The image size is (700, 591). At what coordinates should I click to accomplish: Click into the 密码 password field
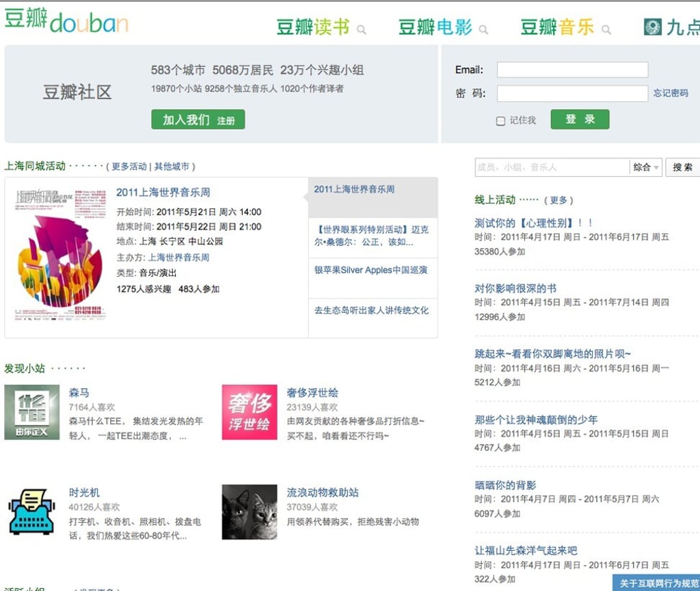572,93
